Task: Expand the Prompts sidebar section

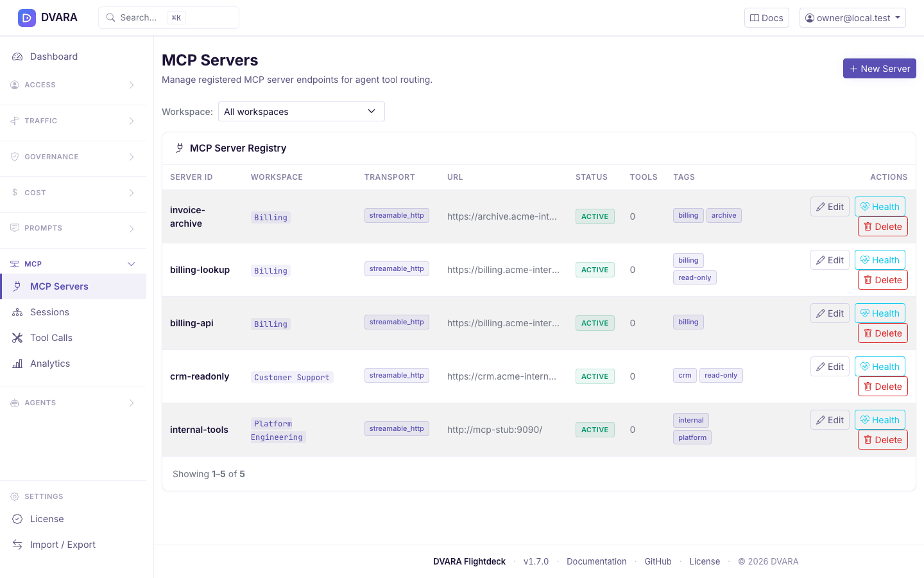Action: [73, 228]
